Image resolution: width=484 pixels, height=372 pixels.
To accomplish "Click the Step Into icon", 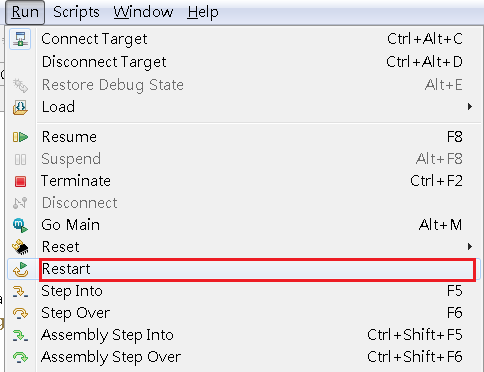I will tap(20, 291).
